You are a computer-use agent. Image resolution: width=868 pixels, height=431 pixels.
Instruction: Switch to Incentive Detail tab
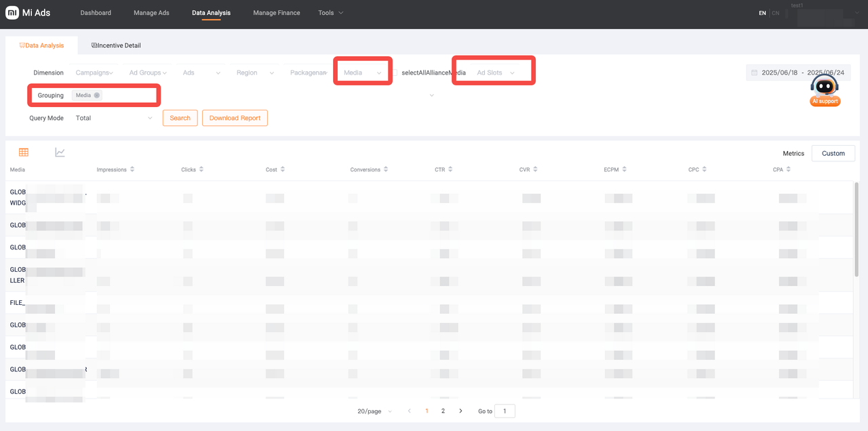click(x=116, y=45)
